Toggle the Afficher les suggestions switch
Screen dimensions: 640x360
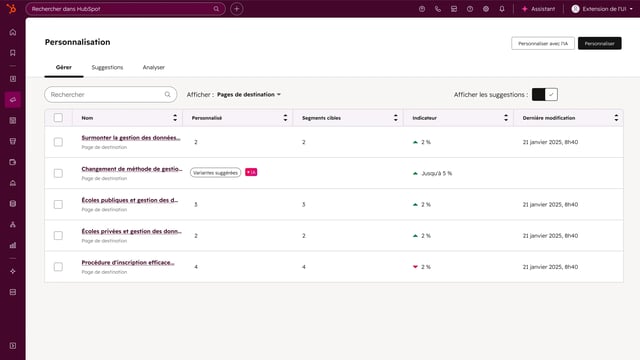coord(544,94)
